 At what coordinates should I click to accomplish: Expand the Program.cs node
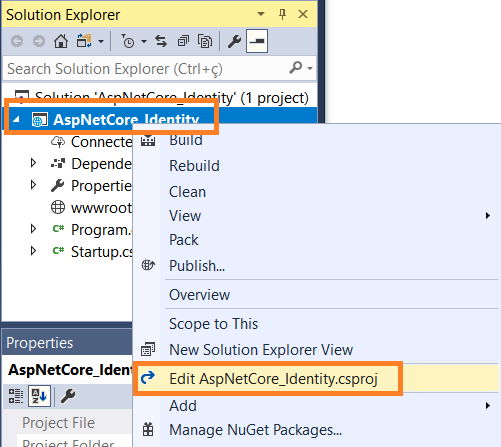click(x=33, y=229)
